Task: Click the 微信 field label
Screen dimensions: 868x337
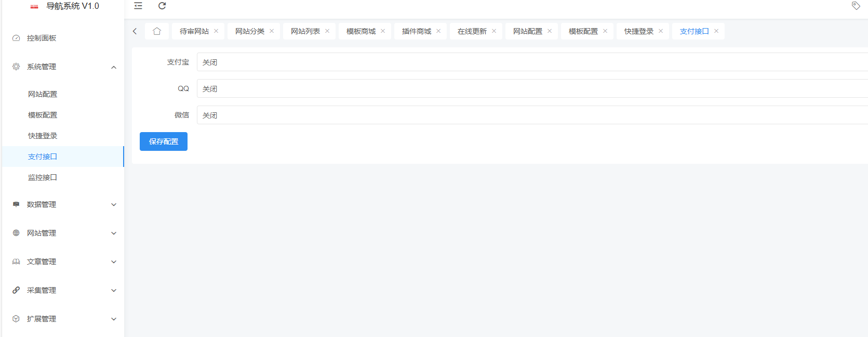Action: pyautogui.click(x=182, y=115)
